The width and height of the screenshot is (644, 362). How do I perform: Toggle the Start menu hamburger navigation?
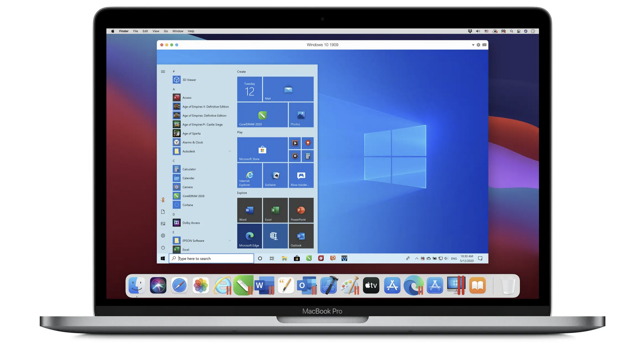pyautogui.click(x=163, y=72)
